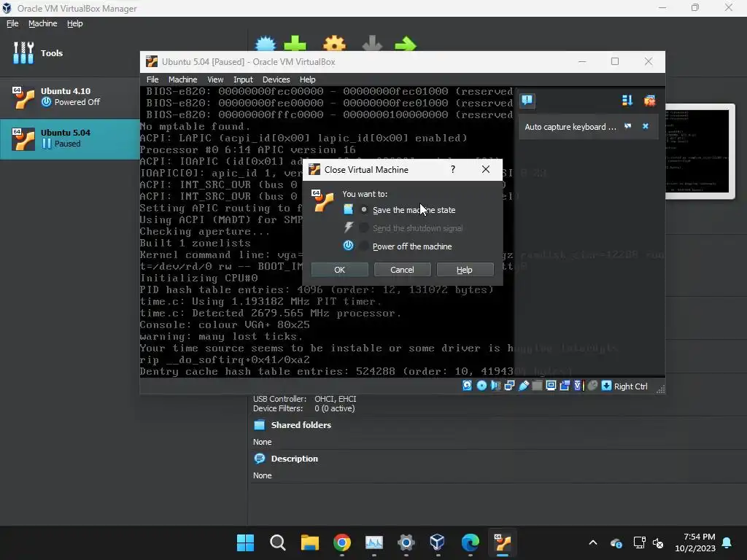This screenshot has width=747, height=560.
Task: Click Cancel in Close Virtual Machine dialog
Action: click(402, 270)
